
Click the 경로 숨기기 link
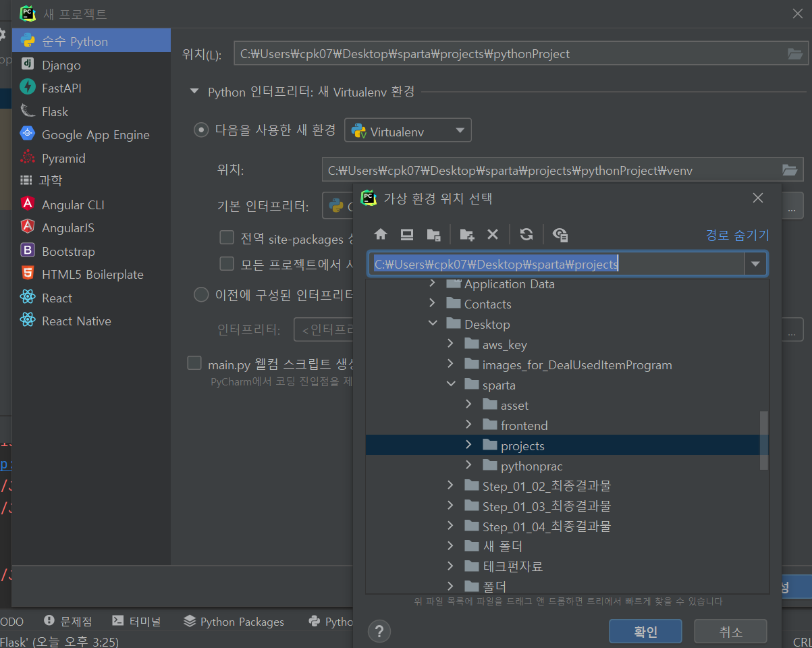[x=737, y=235]
